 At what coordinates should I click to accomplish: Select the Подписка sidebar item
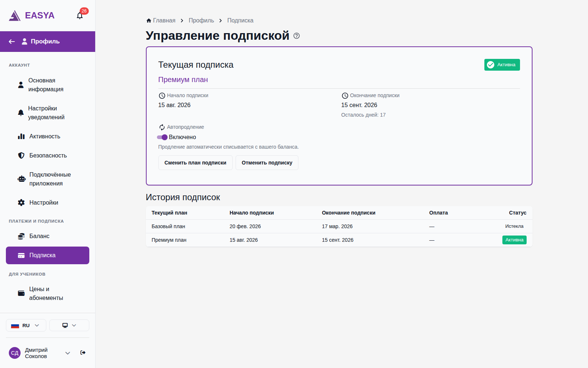coord(47,255)
